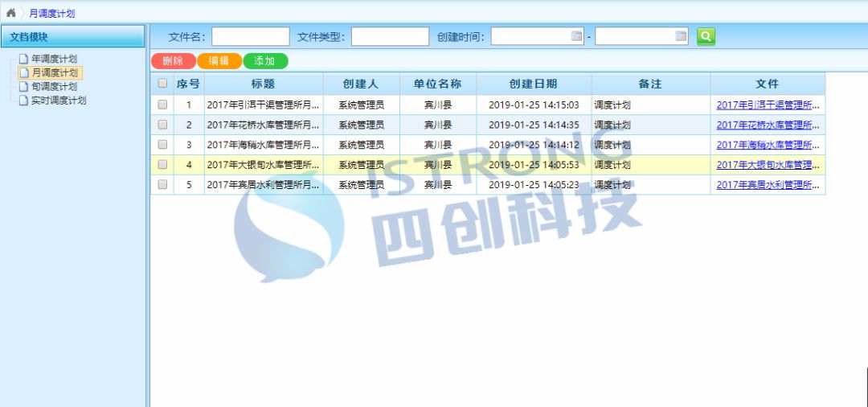Image resolution: width=868 pixels, height=407 pixels.
Task: Click the home icon in breadcrumb
Action: click(11, 13)
